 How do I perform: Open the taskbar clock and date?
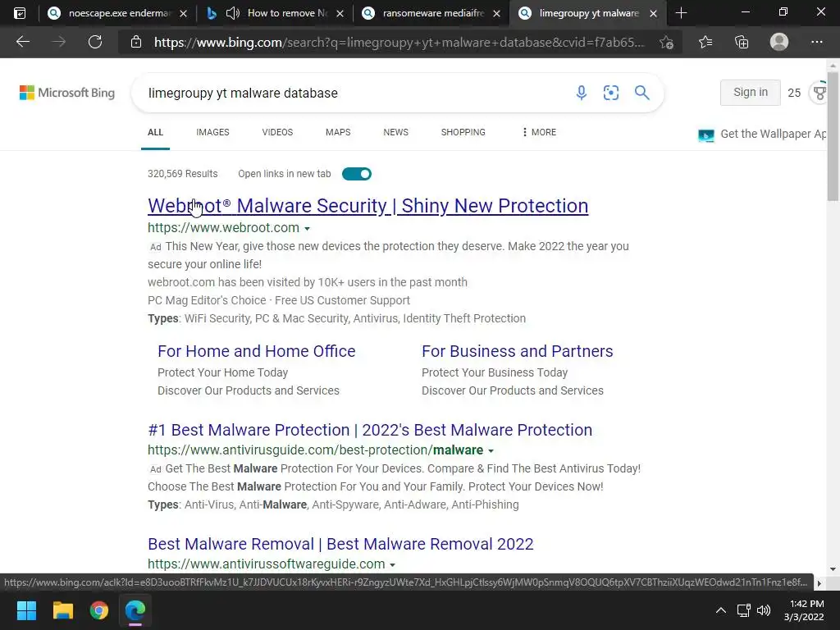click(x=805, y=610)
